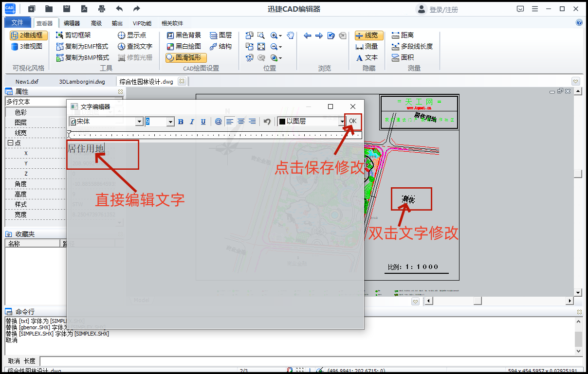Click the save icon in title bar
Screen dimensions: 588x374
(66, 9)
